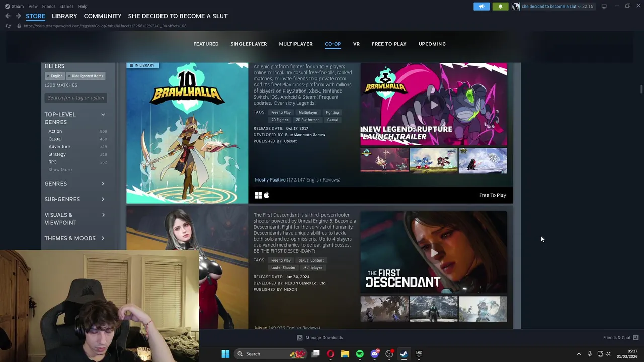Switch to the Singleplayer tab

point(249,44)
